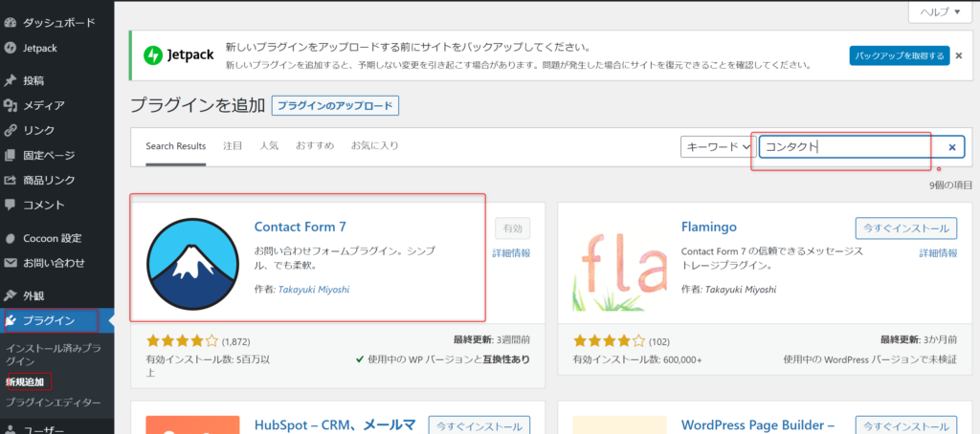The image size is (980, 434).
Task: Click the 9個の項目 item count text
Action: 951,184
